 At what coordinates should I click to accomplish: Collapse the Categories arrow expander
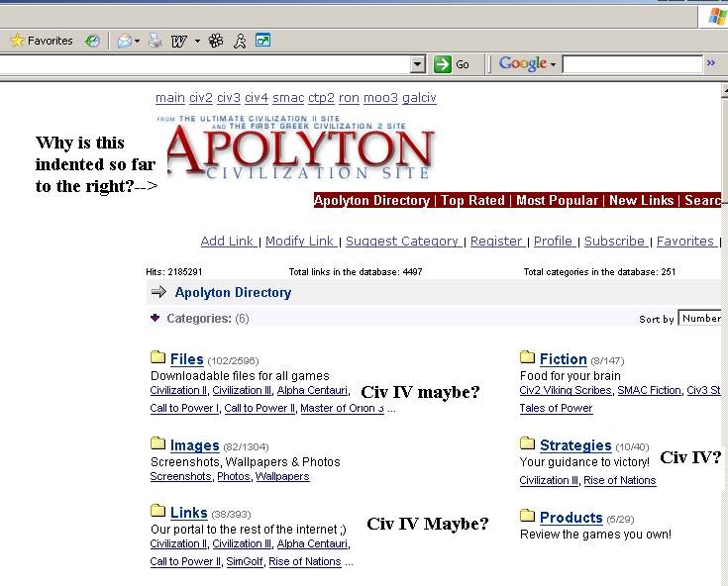click(x=155, y=318)
